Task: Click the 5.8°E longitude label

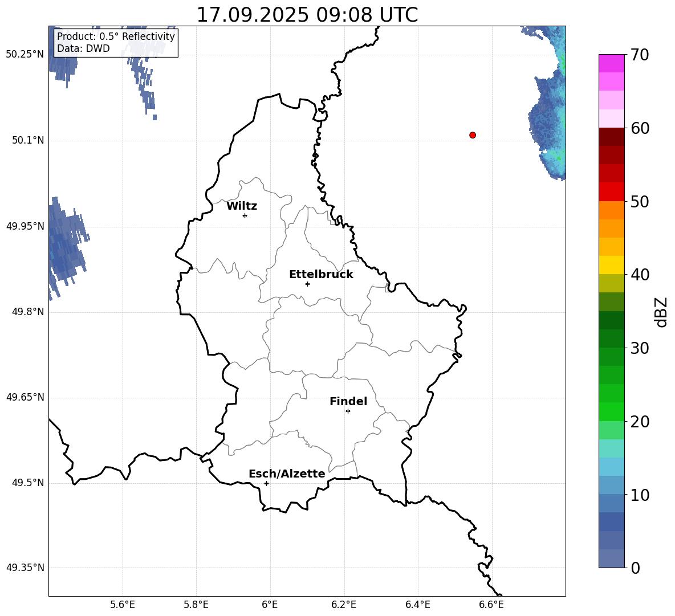Action: [196, 605]
